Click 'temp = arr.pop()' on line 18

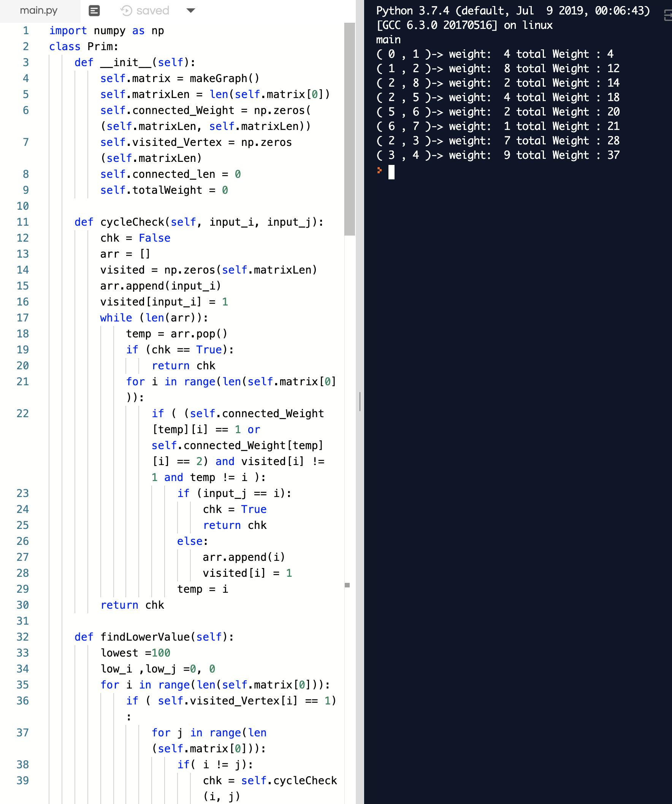pyautogui.click(x=176, y=334)
